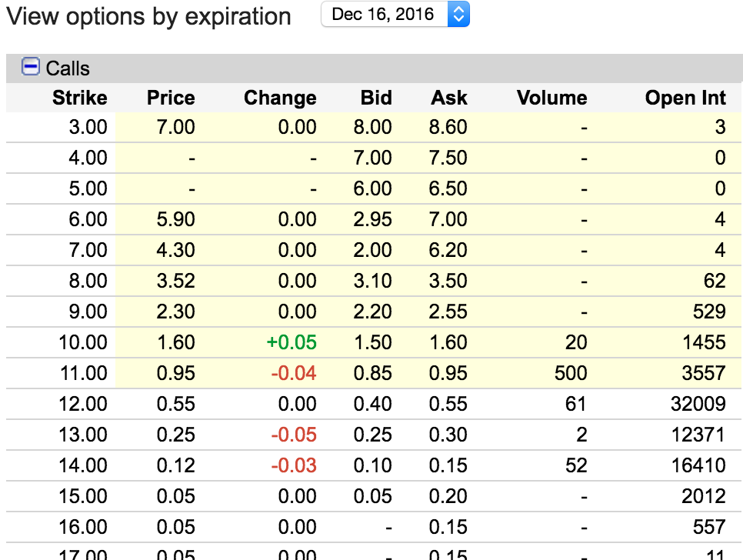The image size is (743, 560).
Task: Click the 0.20 ask for strike 15.00
Action: [448, 496]
